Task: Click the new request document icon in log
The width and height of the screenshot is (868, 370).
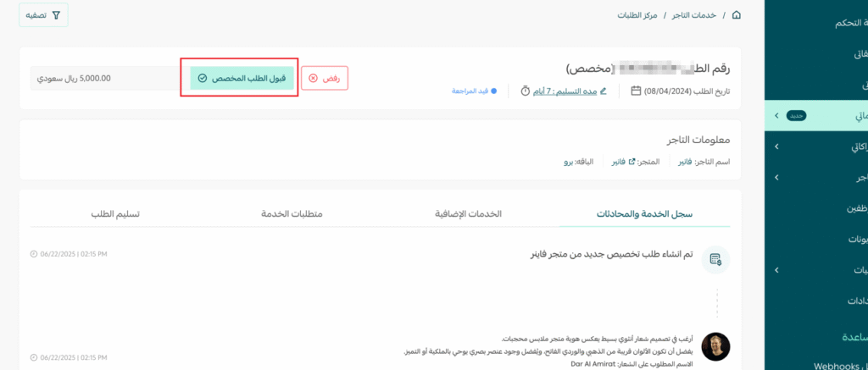Action: point(715,258)
